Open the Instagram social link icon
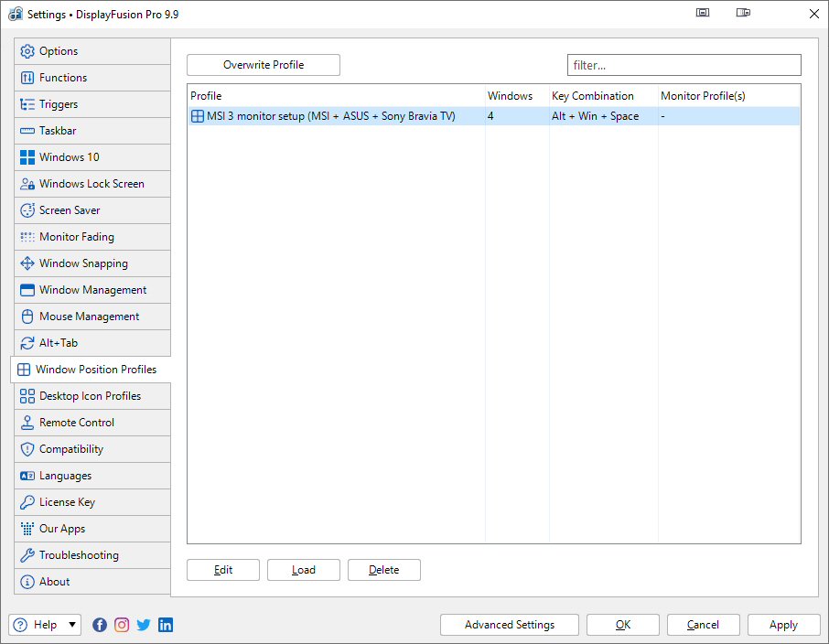 122,625
